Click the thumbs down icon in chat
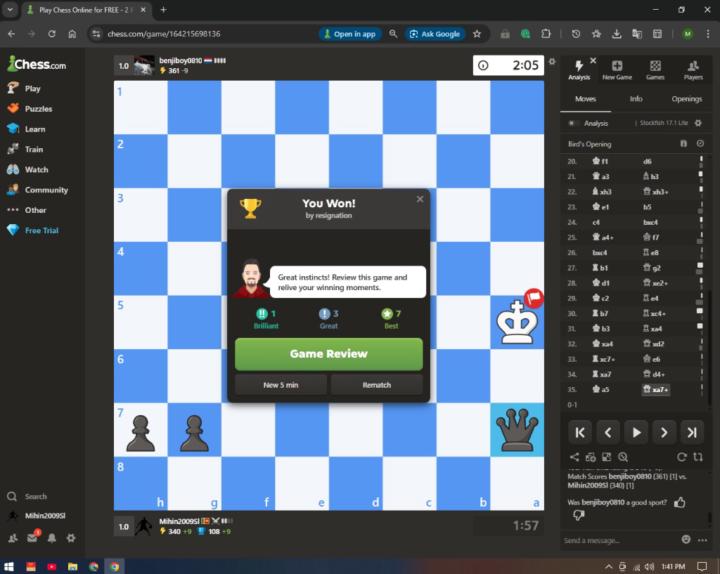 (x=578, y=515)
